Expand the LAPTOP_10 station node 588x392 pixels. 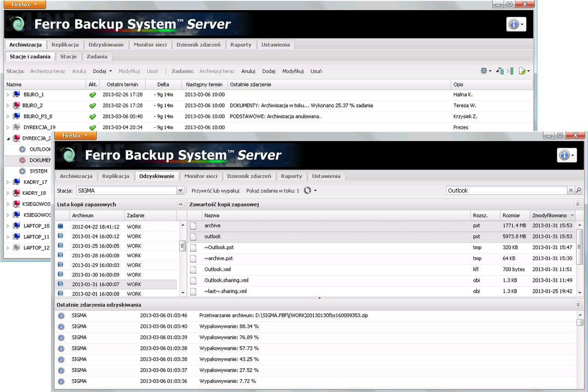(7, 226)
